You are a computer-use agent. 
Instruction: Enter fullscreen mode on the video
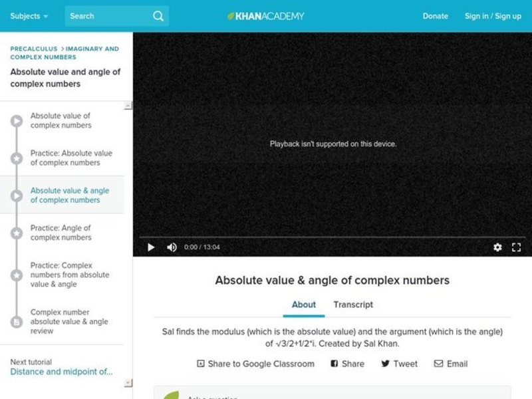coord(517,247)
